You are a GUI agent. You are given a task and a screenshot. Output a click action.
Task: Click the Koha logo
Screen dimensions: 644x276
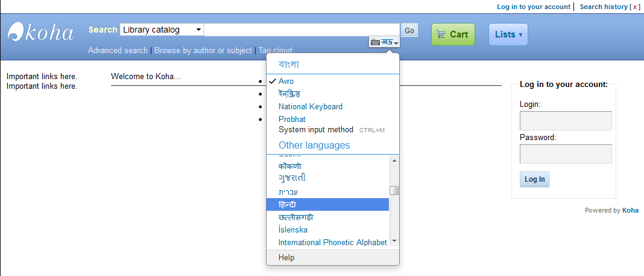click(x=41, y=32)
